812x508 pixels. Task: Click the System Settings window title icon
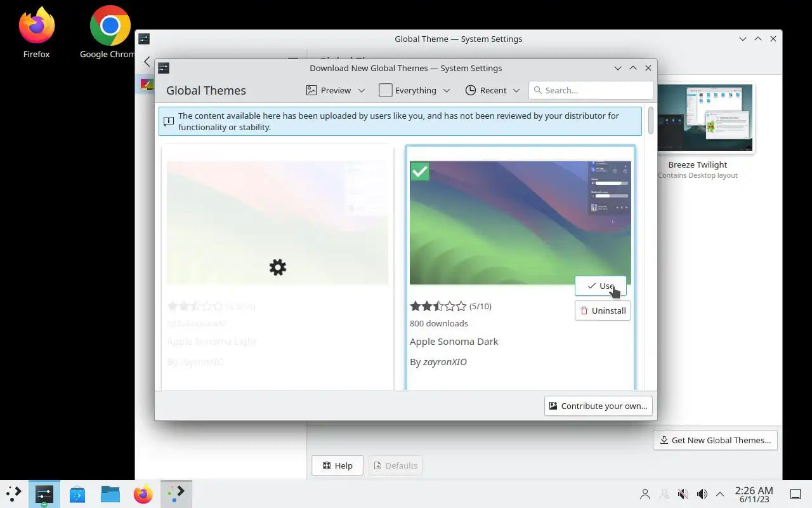(144, 39)
